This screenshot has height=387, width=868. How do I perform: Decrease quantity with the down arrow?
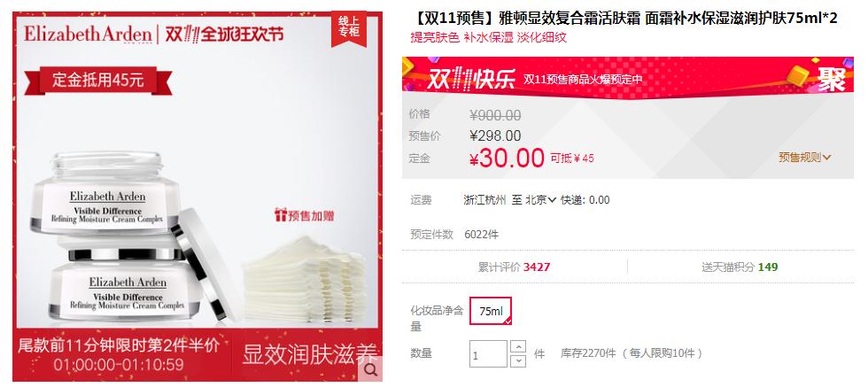tap(518, 361)
